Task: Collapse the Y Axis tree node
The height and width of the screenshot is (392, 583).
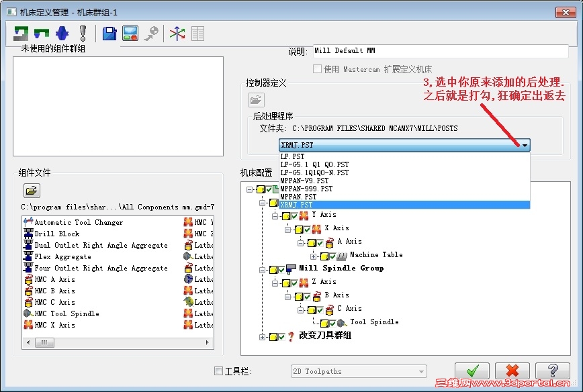Action: 275,216
